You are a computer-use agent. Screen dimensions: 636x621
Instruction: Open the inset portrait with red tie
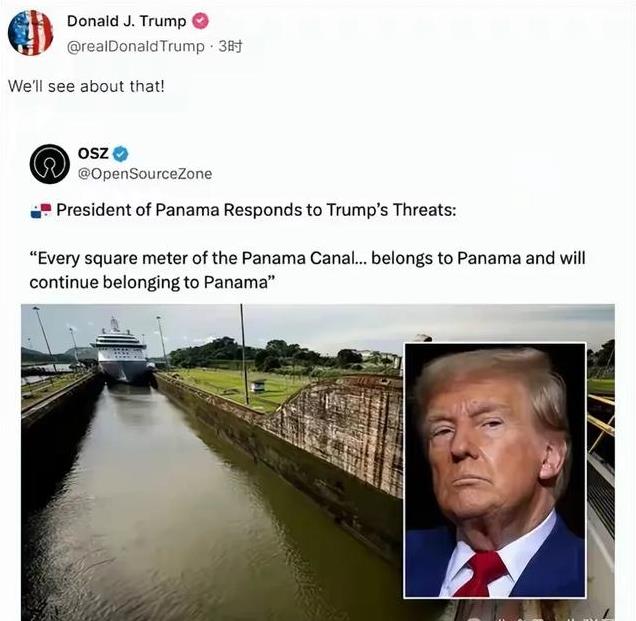click(495, 471)
